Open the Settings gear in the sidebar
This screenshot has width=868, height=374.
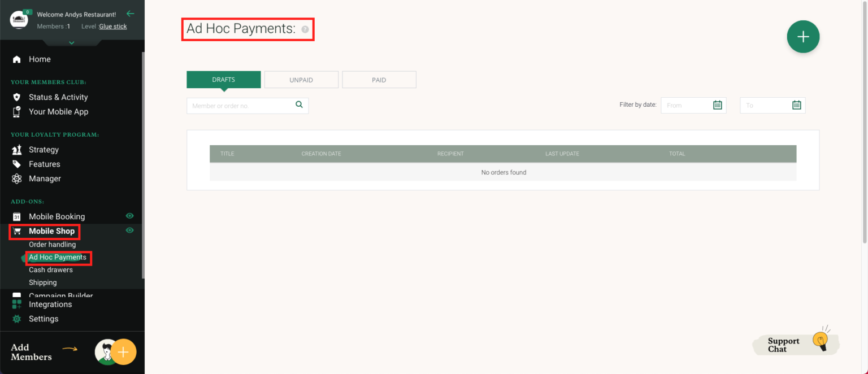18,319
